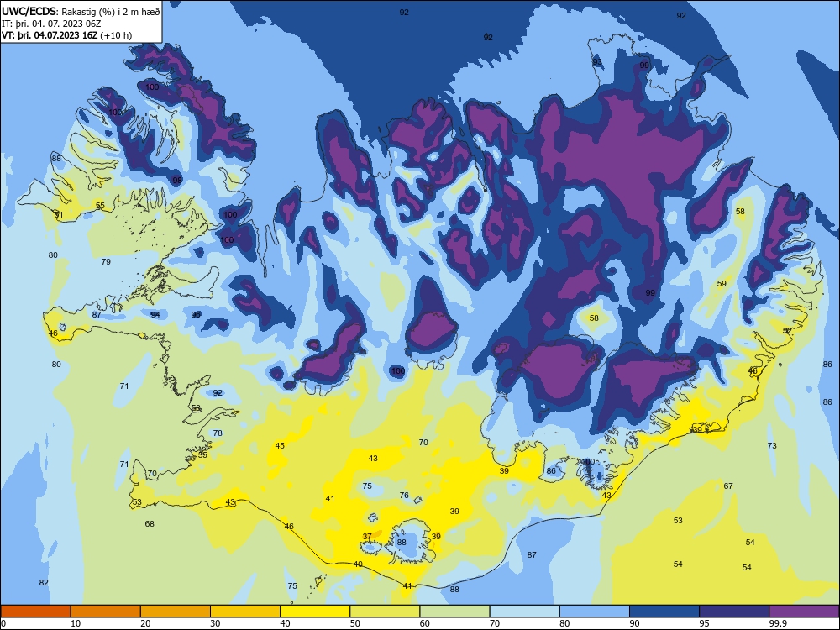This screenshot has width=840, height=630.
Task: Click the ocean value '68' on the map
Action: coord(150,524)
